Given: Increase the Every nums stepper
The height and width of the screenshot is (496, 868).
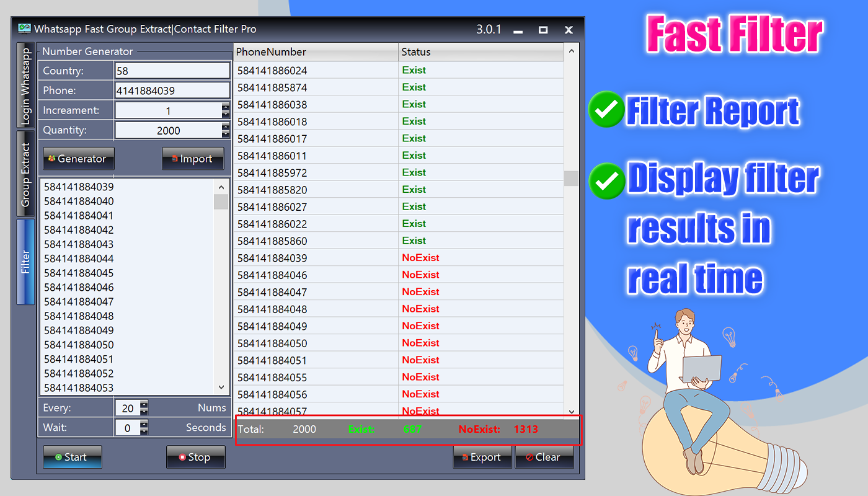Looking at the screenshot, I should click(144, 404).
